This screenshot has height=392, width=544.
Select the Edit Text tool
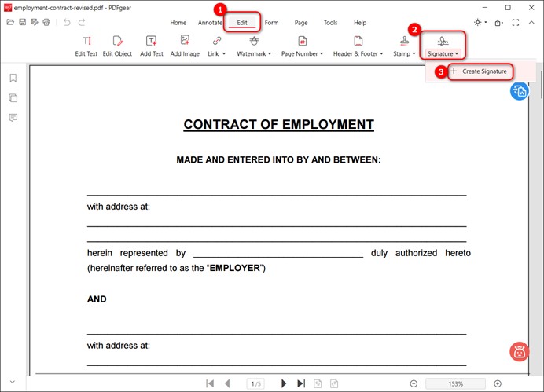[86, 46]
